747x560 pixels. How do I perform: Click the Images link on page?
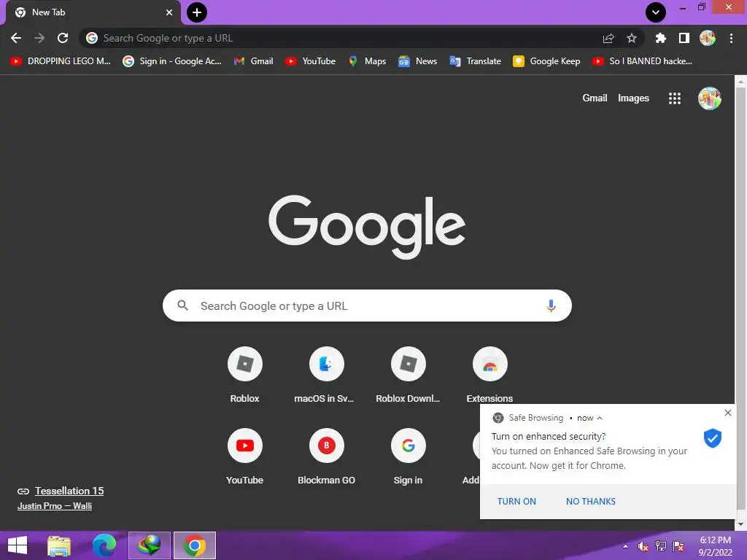coord(633,98)
